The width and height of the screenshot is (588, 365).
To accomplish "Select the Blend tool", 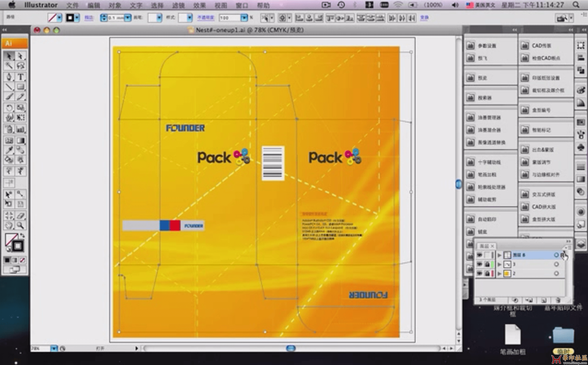I will point(20,150).
